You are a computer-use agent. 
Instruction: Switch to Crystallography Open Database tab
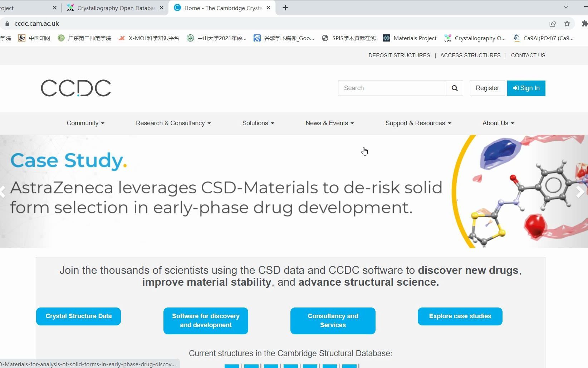(116, 8)
